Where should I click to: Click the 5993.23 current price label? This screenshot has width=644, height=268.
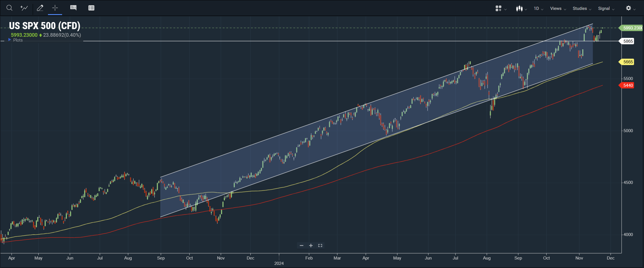coord(631,28)
